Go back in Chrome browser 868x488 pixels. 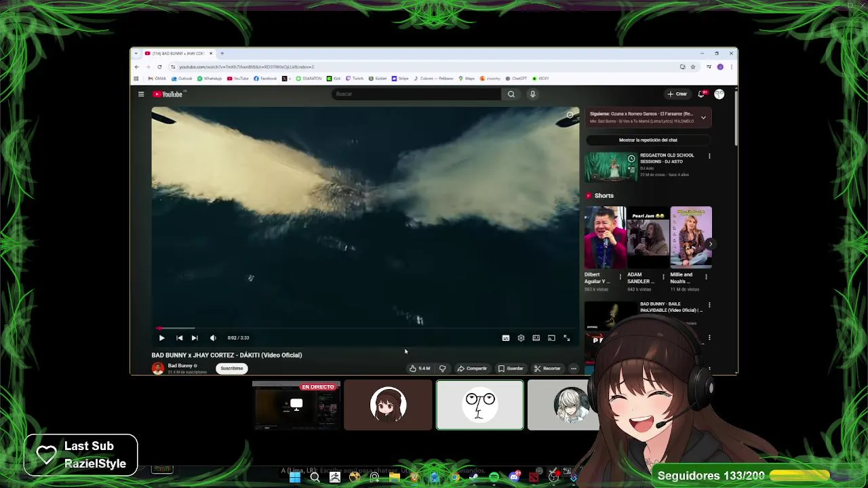(x=136, y=66)
